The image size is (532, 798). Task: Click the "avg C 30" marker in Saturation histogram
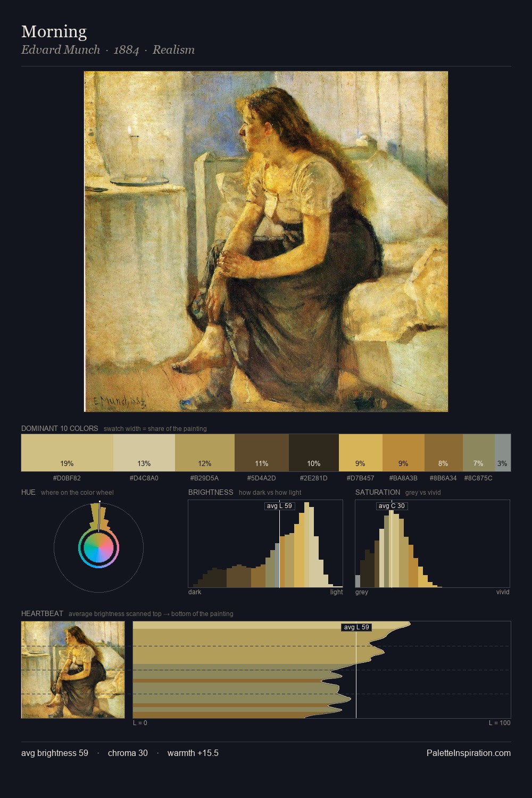[x=392, y=506]
